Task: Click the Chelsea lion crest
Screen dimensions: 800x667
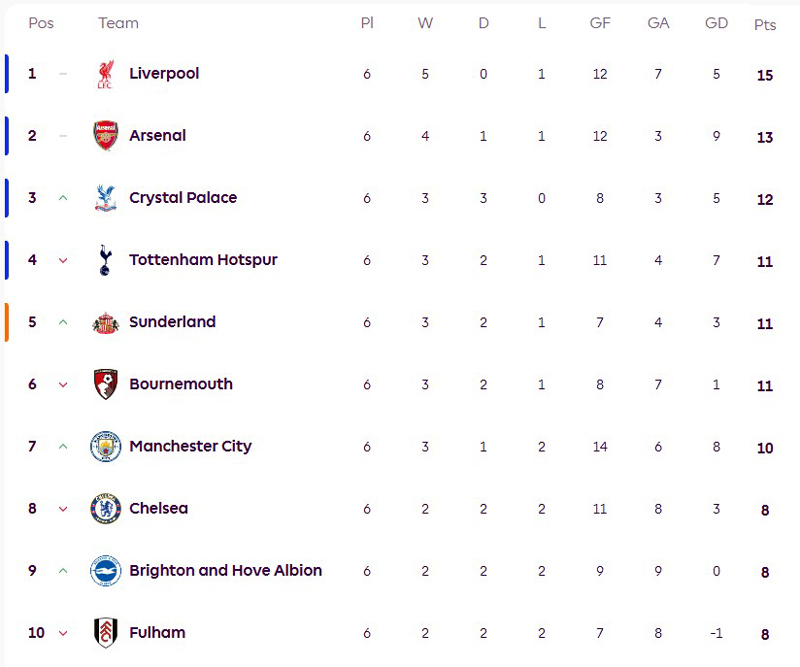Action: (105, 508)
